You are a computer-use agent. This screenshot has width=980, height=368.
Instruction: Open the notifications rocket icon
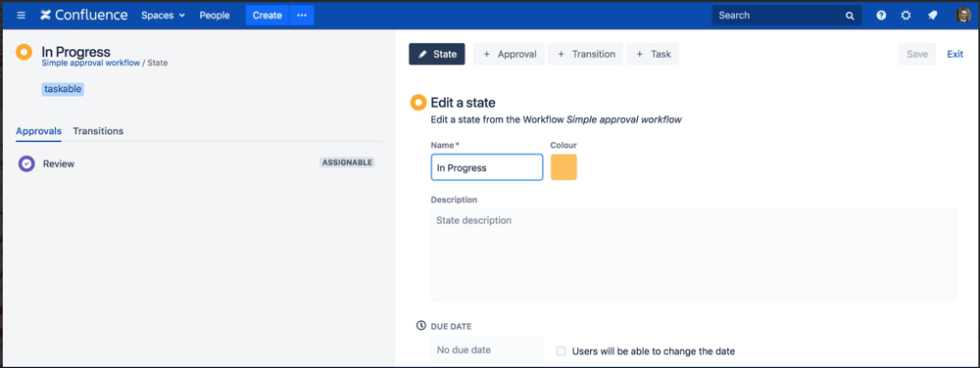click(933, 16)
